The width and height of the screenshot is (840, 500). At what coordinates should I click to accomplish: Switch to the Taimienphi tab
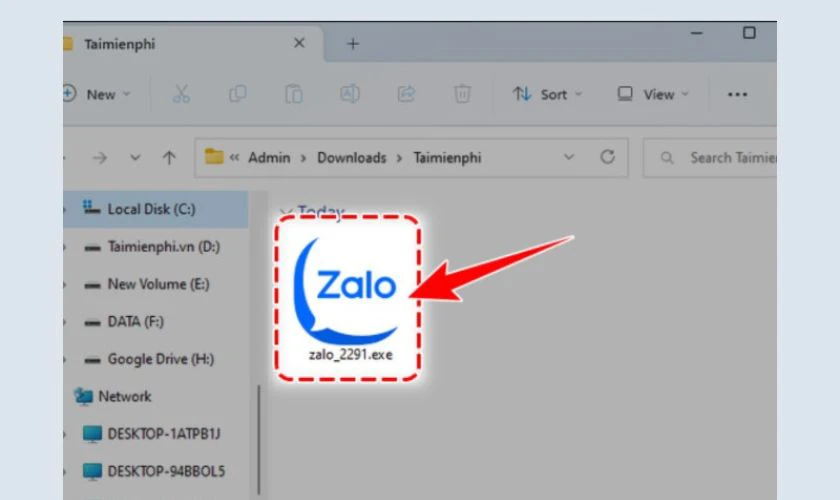click(120, 44)
